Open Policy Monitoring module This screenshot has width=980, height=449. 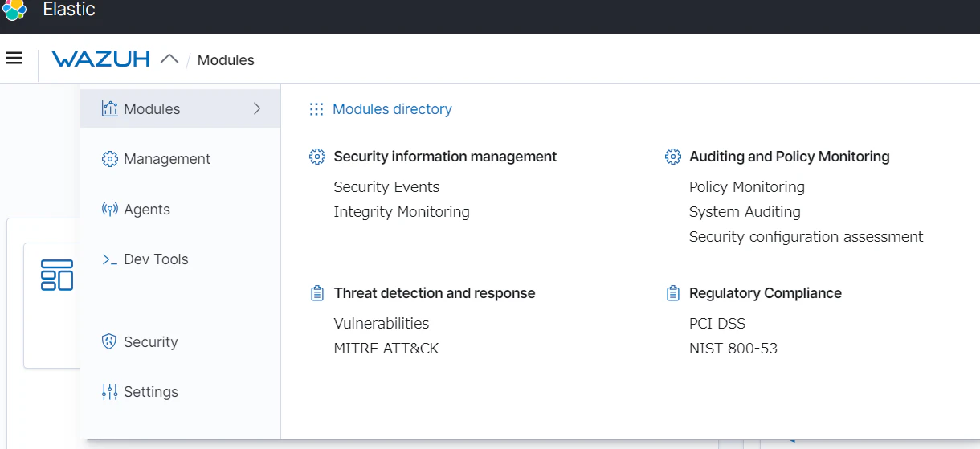[x=747, y=187]
